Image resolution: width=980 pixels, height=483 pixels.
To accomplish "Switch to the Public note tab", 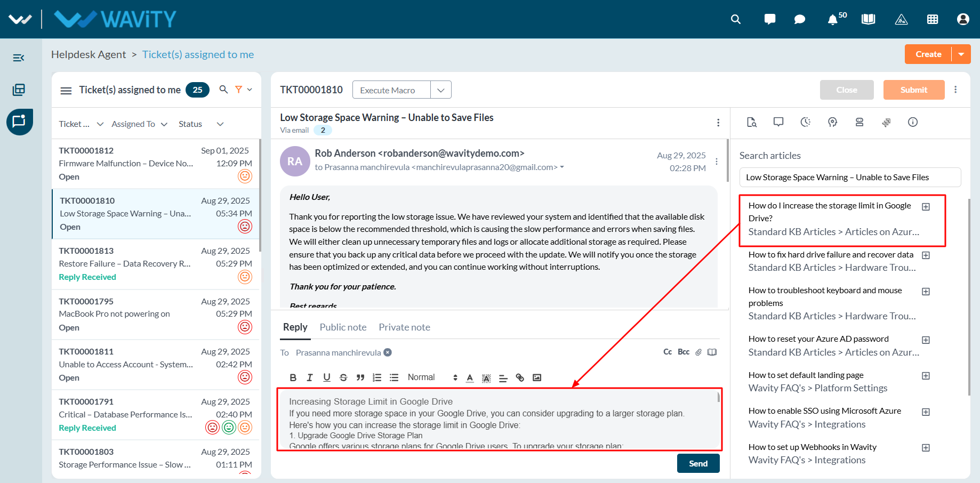I will click(x=343, y=327).
